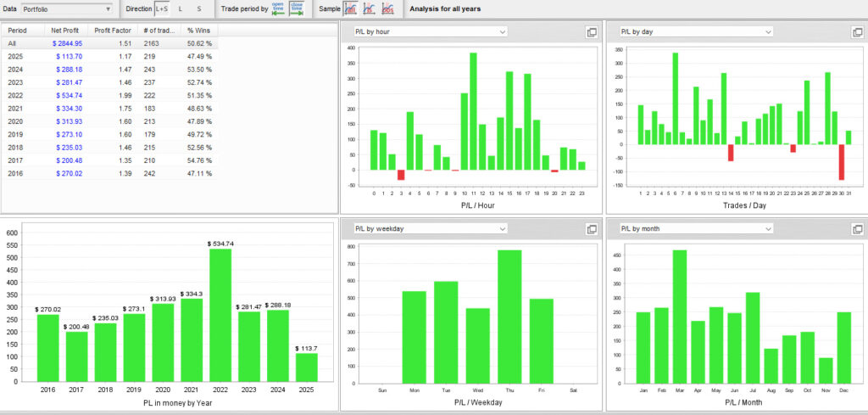Select trade period by close time icon
868x415 pixels.
tap(297, 8)
